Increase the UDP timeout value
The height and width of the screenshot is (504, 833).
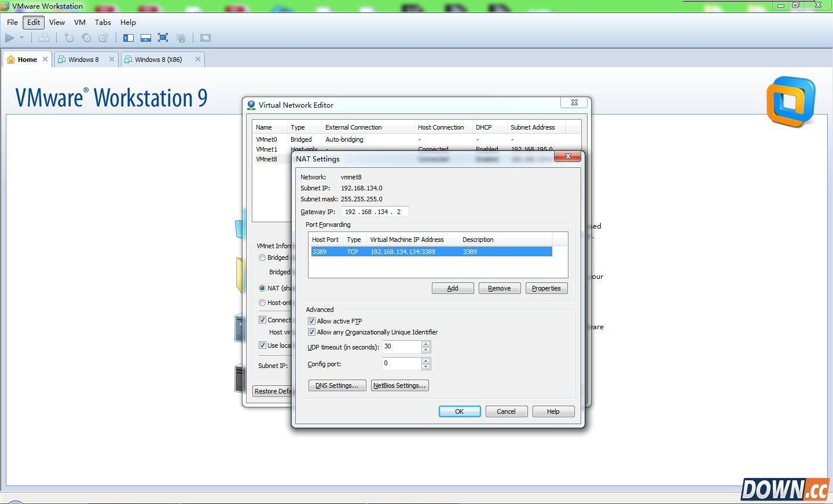(426, 344)
